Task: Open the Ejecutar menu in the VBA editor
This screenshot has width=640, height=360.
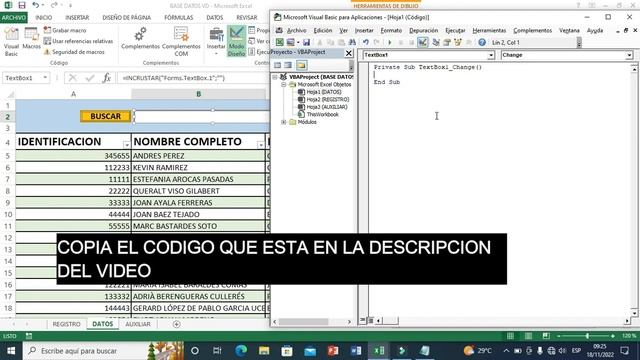Action: point(455,30)
